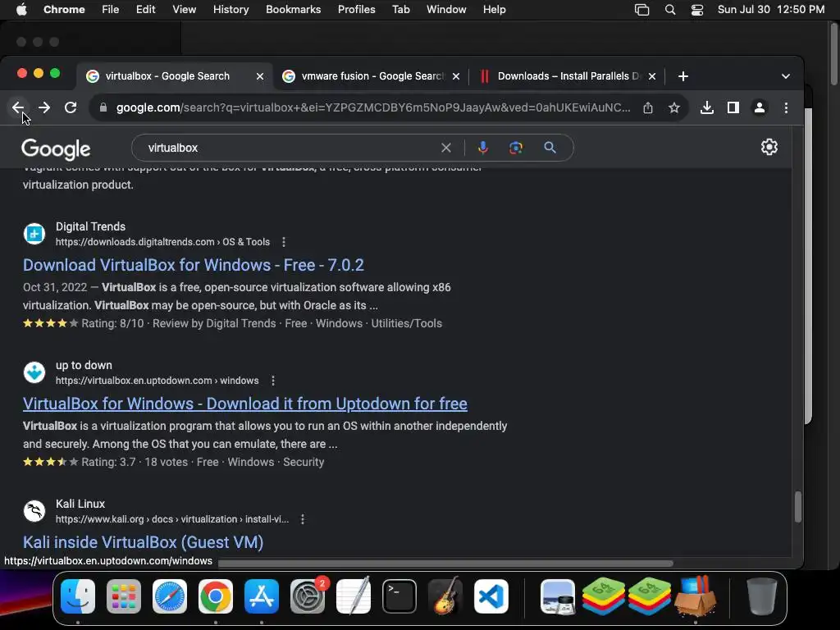Bookmark this page with the star icon
The height and width of the screenshot is (630, 840).
pyautogui.click(x=674, y=107)
